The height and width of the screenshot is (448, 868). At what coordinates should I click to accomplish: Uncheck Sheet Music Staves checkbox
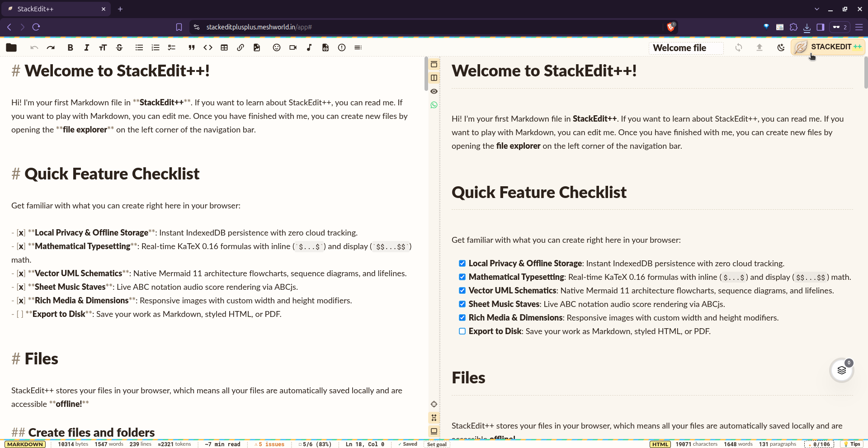pyautogui.click(x=462, y=304)
